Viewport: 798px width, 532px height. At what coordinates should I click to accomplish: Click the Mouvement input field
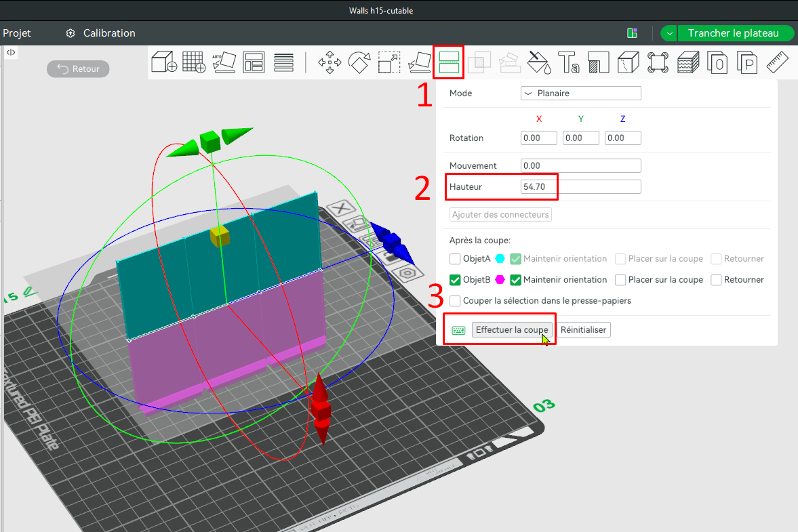[x=580, y=165]
